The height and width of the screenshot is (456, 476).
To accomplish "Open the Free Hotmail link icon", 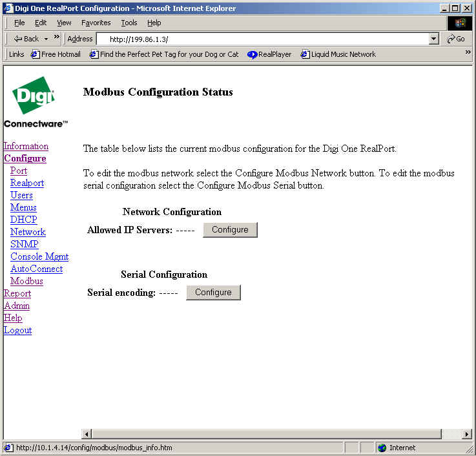I will [x=35, y=54].
